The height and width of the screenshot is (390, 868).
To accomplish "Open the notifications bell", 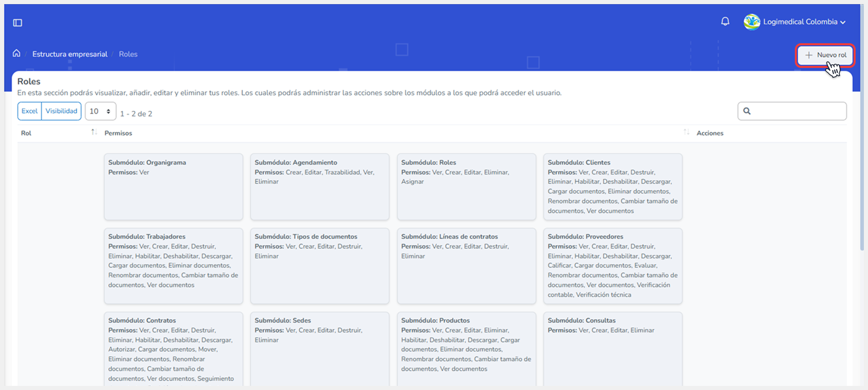I will [725, 22].
